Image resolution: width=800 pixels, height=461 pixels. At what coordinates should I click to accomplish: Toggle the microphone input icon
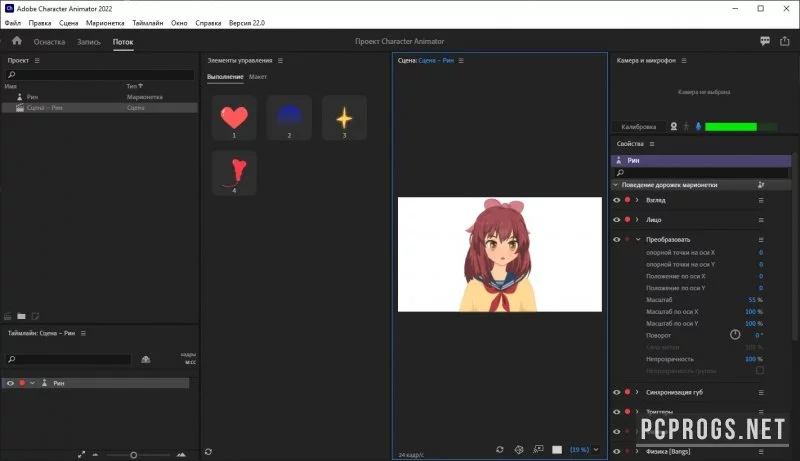click(698, 126)
